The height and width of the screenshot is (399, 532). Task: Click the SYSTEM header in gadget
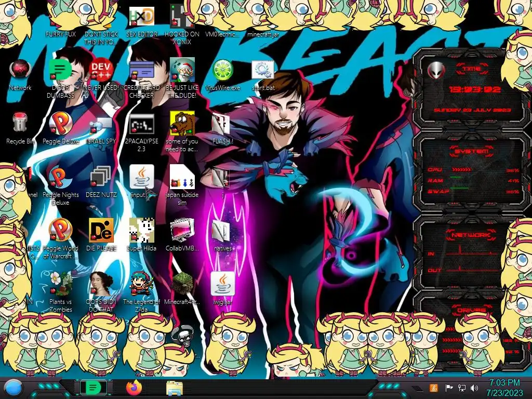(x=472, y=151)
